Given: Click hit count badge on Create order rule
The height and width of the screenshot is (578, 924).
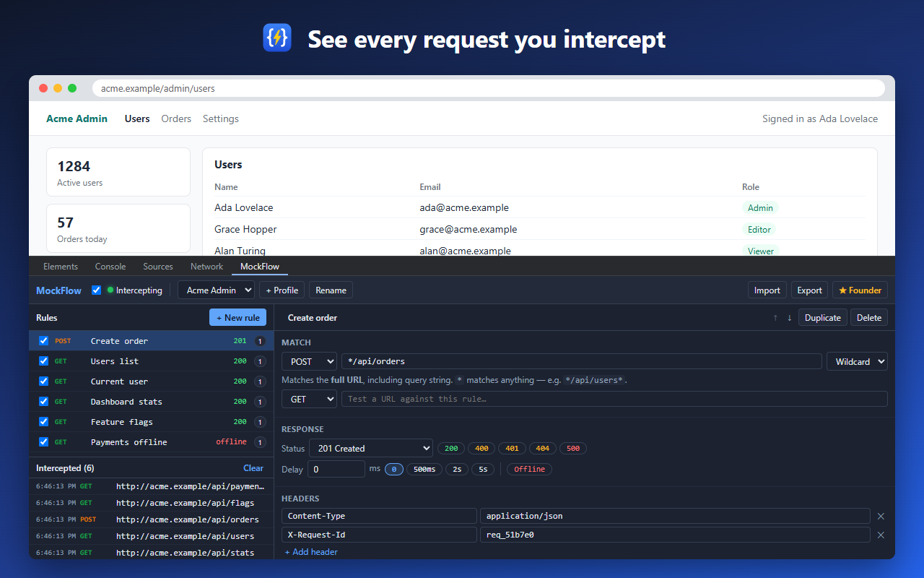Looking at the screenshot, I should click(260, 341).
